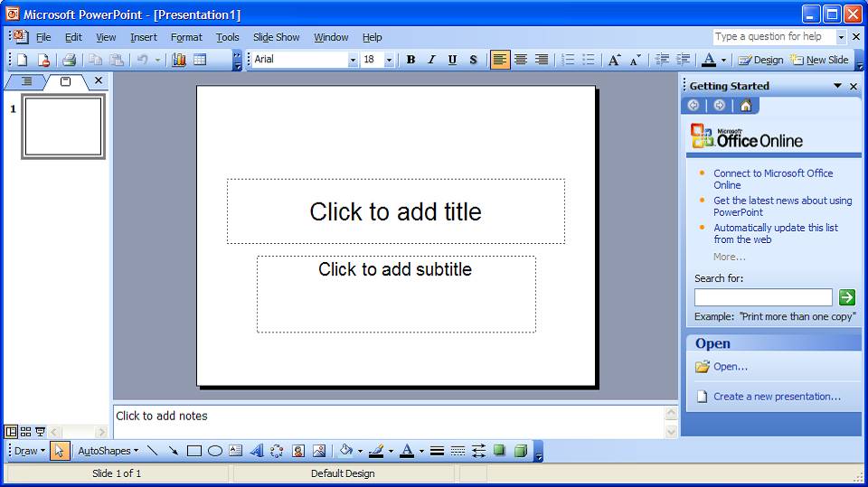Image resolution: width=868 pixels, height=487 pixels.
Task: Enable Center text alignment
Action: [521, 60]
